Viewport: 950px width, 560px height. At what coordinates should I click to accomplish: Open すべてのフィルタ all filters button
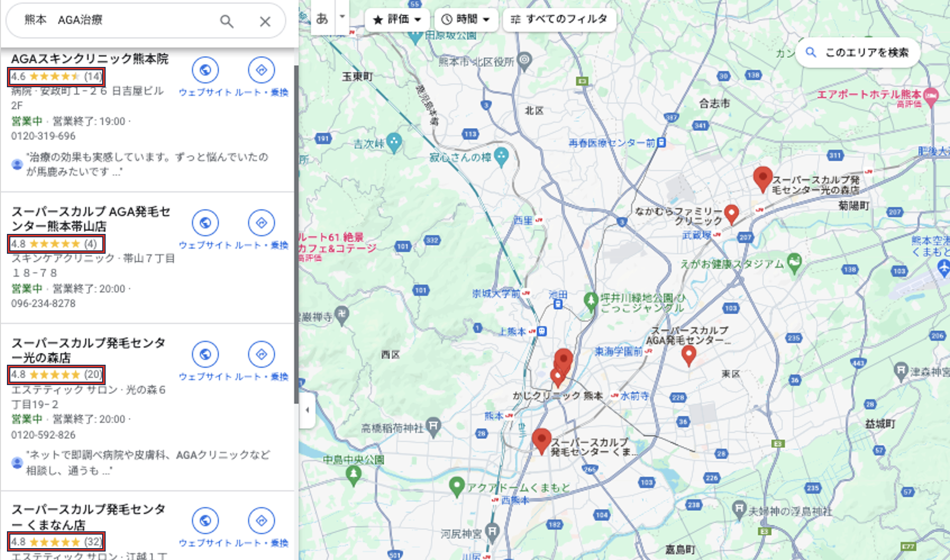[x=559, y=19]
